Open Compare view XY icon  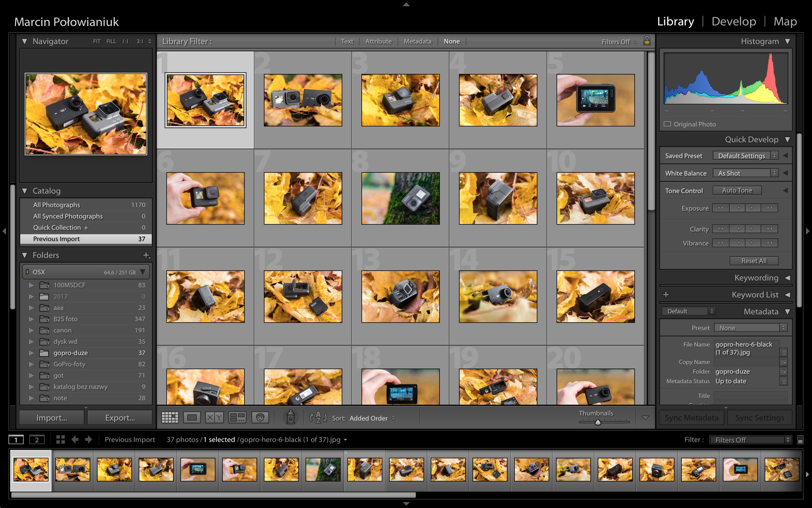[214, 418]
